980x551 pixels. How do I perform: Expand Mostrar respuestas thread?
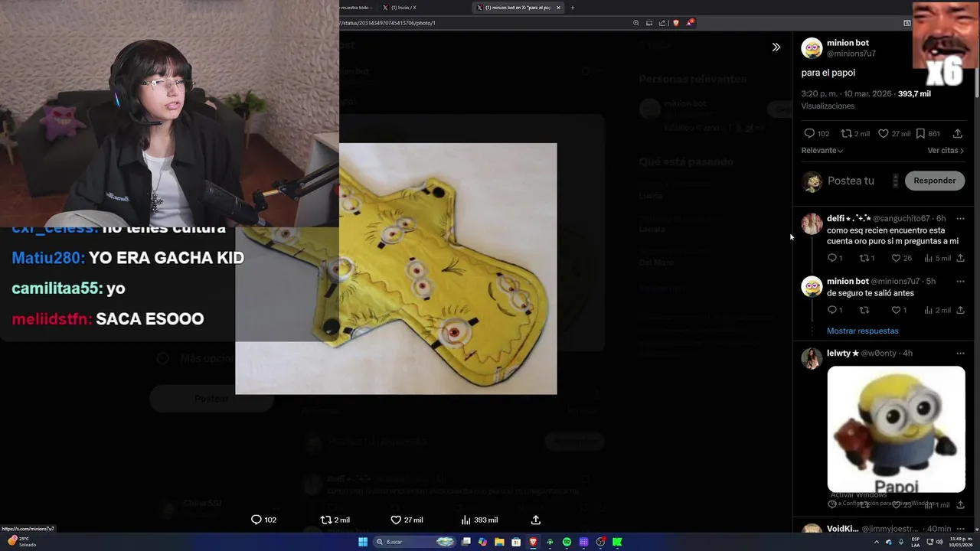(x=862, y=331)
